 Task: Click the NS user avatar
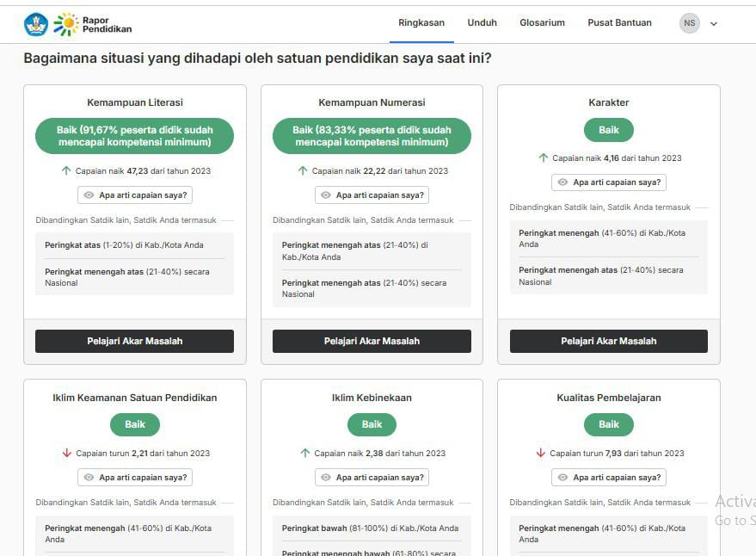[689, 23]
